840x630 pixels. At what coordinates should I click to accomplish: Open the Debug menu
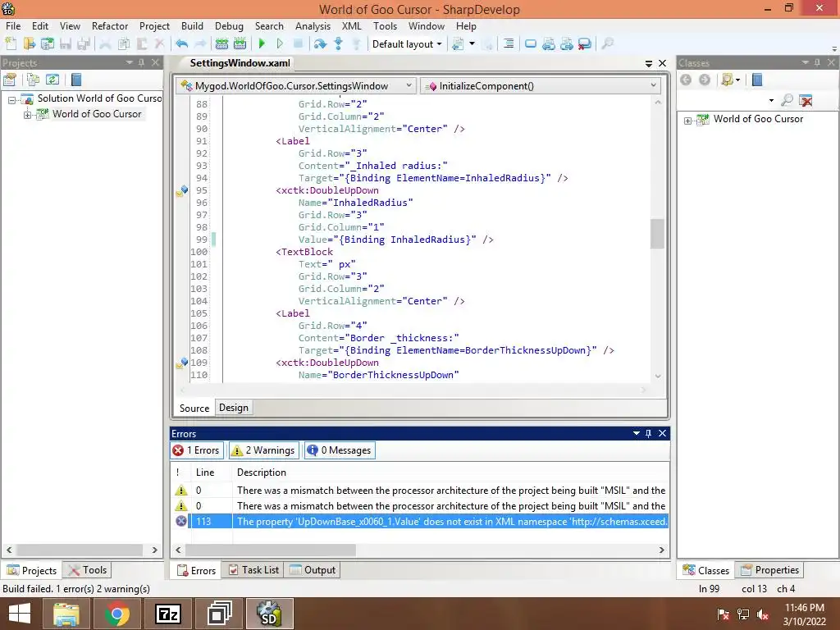(x=230, y=25)
